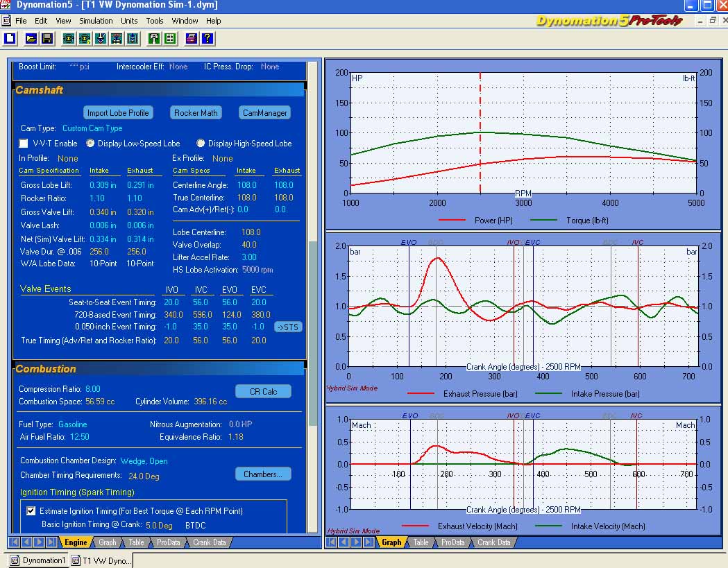Viewport: 728px width, 568px height.
Task: Open the Graph tab in left pane
Action: [x=108, y=542]
